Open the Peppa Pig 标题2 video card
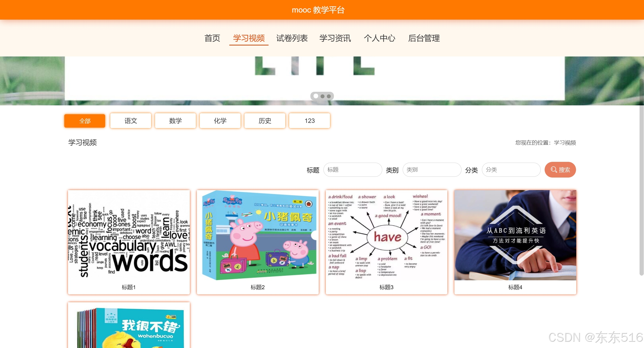The image size is (644, 348). [x=258, y=235]
